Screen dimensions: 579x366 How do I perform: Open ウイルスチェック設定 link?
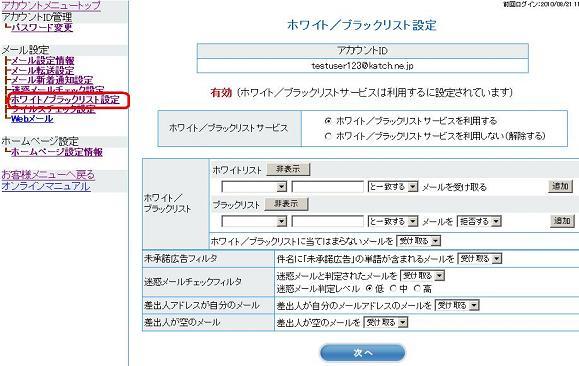pos(54,109)
